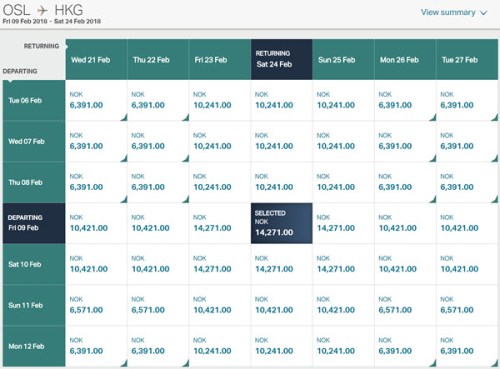Screen dimensions: 500x369
Task: Select the Wed 07 Feb / Mon 26 Feb 6,391.00 fare
Action: point(405,141)
